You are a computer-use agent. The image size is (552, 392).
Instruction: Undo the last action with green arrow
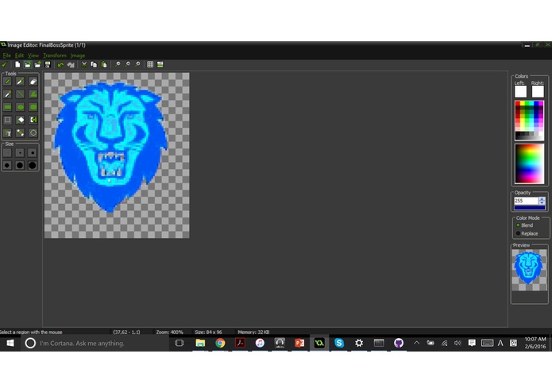(60, 65)
